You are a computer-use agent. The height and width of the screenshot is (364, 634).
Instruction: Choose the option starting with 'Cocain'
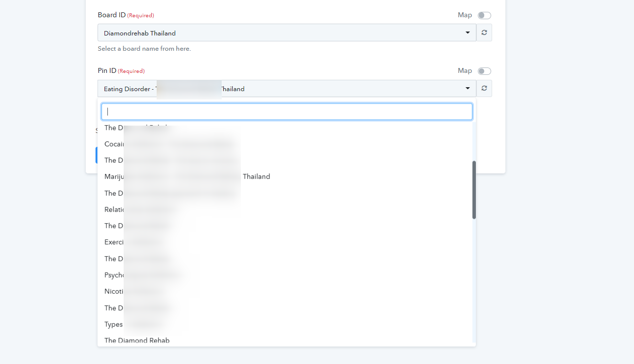(285, 144)
